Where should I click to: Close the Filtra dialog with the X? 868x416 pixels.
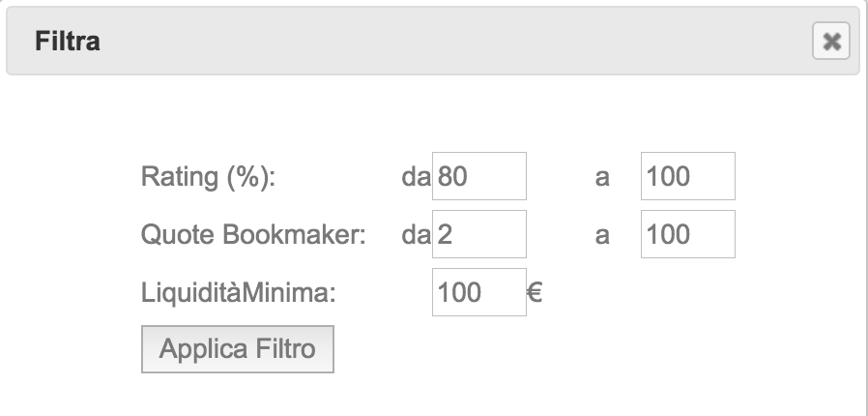pyautogui.click(x=830, y=42)
